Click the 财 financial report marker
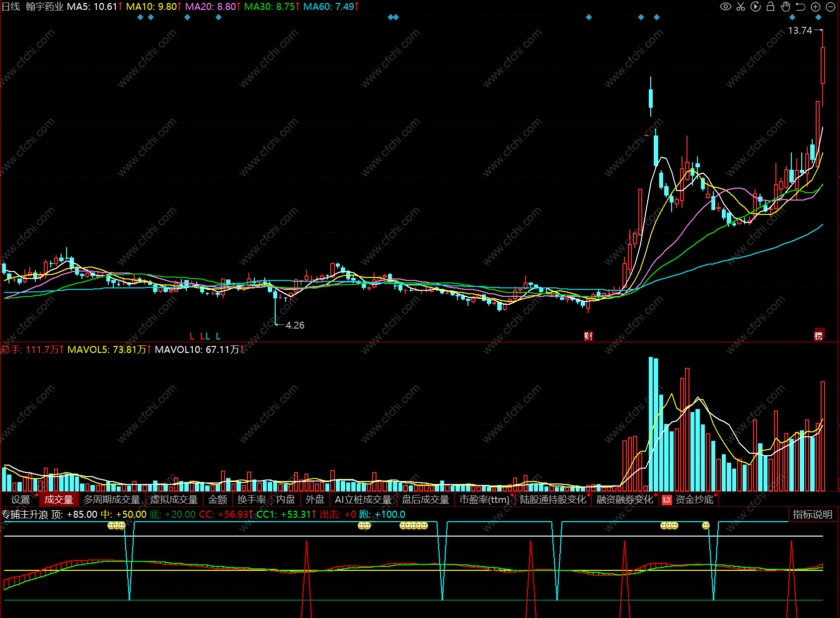 coord(589,336)
